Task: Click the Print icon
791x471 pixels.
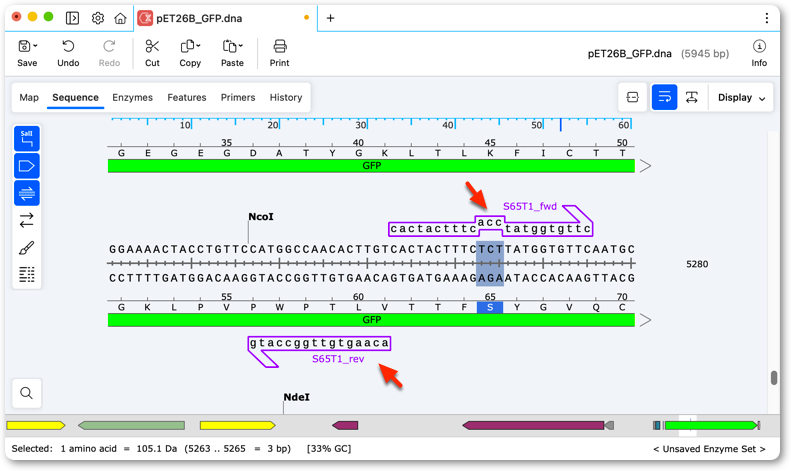Action: tap(279, 46)
